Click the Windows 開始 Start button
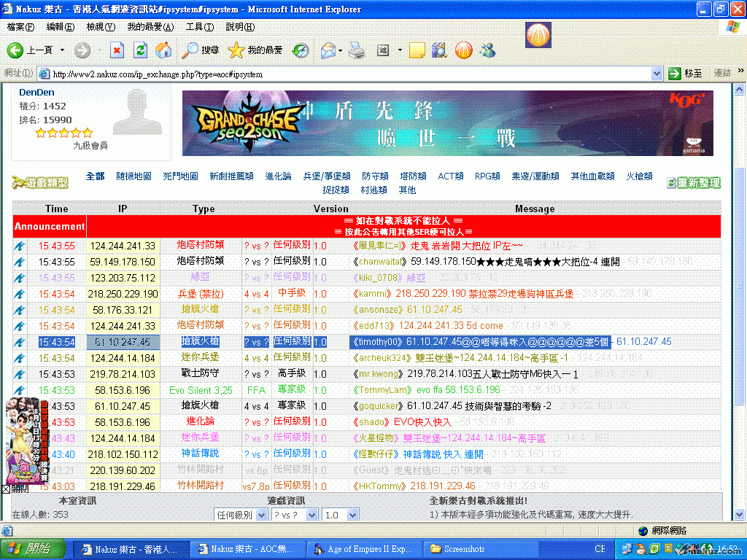This screenshot has height=560, width=747. coord(32,548)
